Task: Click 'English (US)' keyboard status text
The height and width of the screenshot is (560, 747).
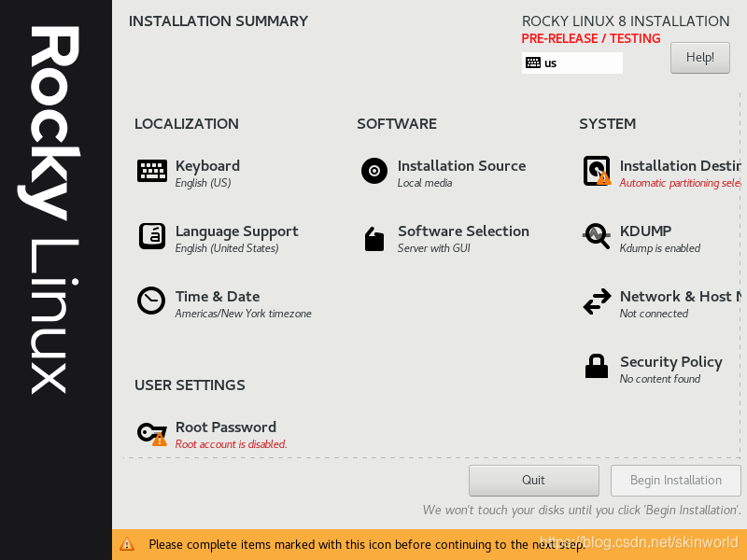Action: (203, 183)
